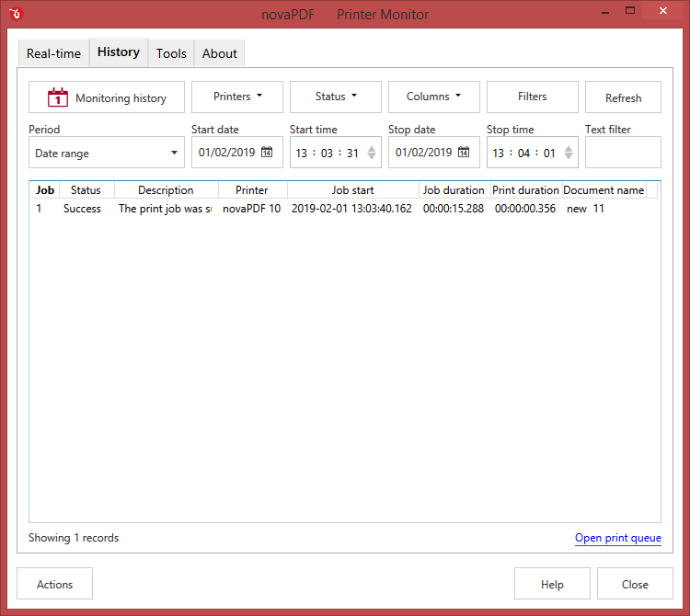Sort by the Job start column header
Screen dimensions: 690x616
click(352, 190)
